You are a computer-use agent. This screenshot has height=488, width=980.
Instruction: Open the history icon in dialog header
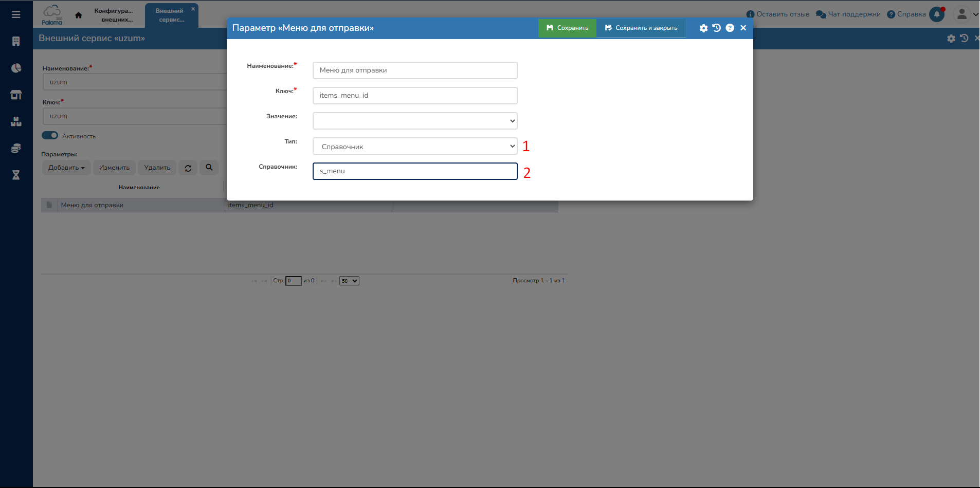coord(717,28)
